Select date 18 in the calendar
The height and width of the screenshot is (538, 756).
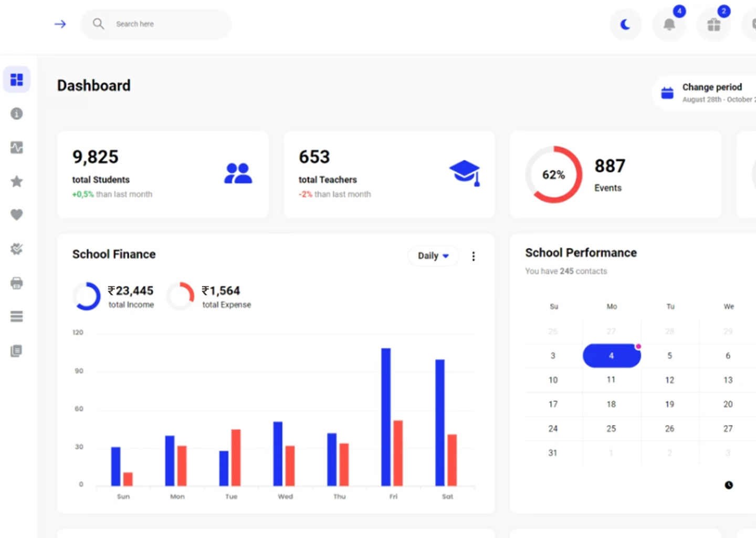(611, 404)
